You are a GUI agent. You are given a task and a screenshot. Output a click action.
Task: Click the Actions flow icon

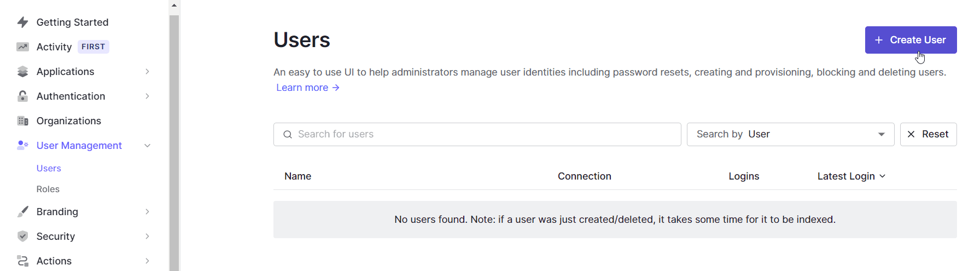[22, 261]
